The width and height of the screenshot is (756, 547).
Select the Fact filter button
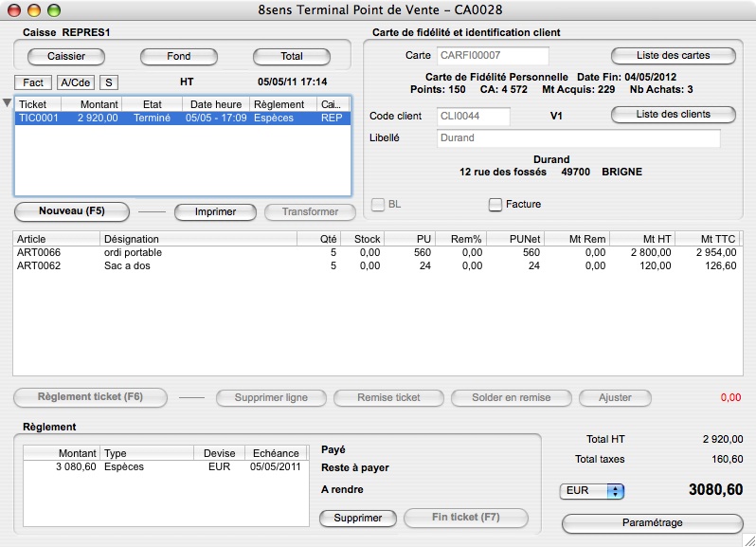[x=33, y=82]
